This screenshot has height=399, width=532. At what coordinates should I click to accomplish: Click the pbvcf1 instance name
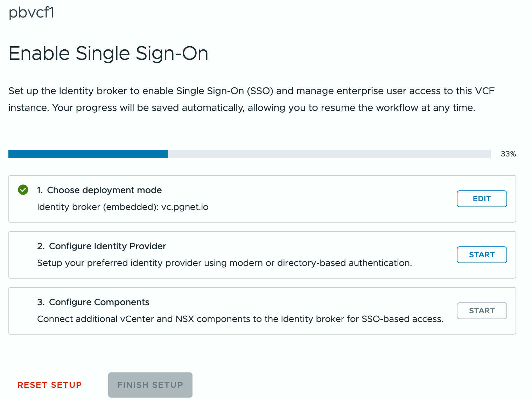coord(31,13)
